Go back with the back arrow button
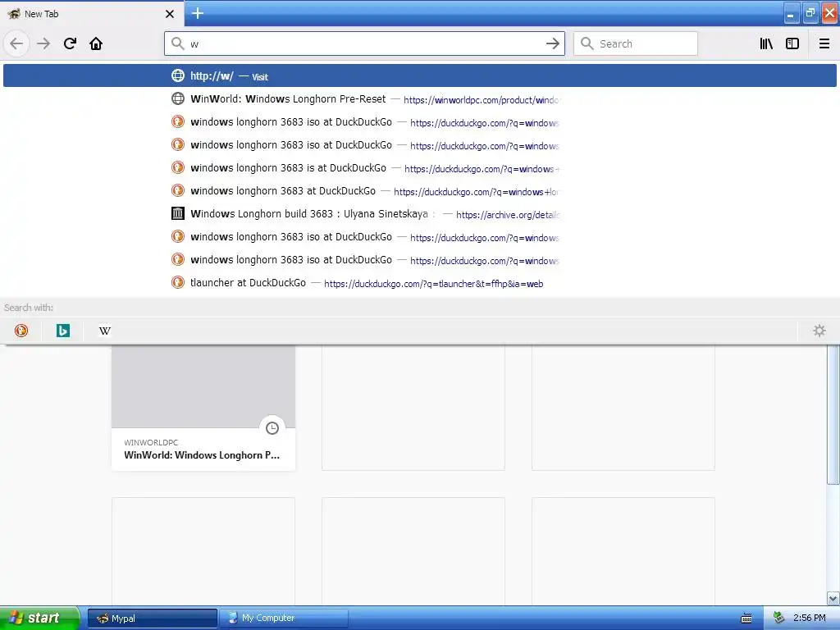Viewport: 840px width, 630px height. (x=16, y=43)
